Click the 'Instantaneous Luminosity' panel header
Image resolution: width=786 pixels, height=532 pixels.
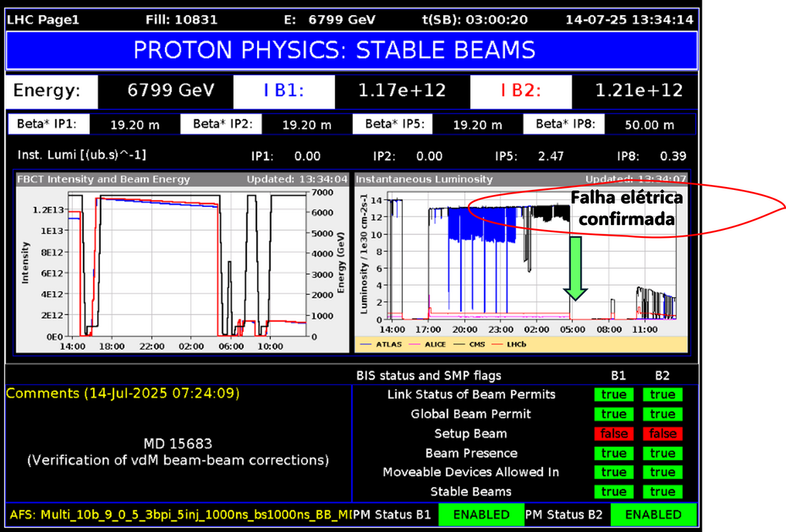[x=424, y=179]
